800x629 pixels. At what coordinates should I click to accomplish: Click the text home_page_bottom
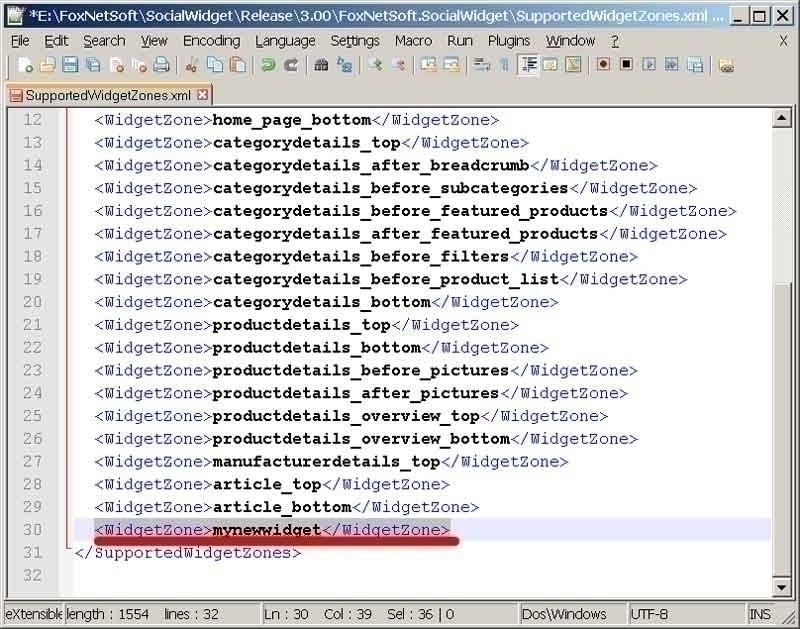[292, 120]
